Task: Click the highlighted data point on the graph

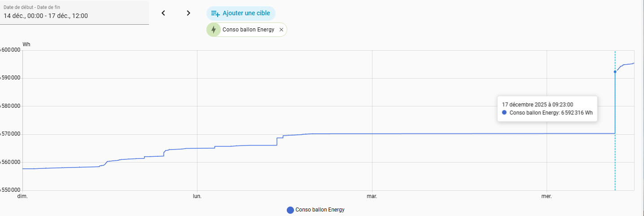Action: point(615,72)
